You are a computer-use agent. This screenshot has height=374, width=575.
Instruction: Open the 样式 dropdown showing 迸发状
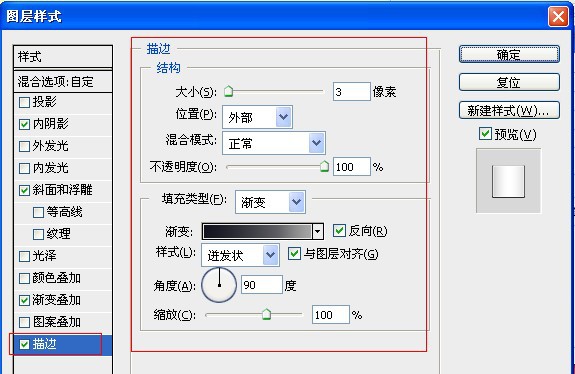point(240,255)
